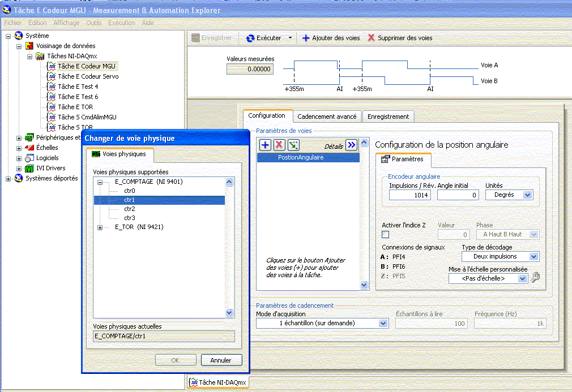572x392 pixels.
Task: Click the Supprimer des voies red X icon
Action: coord(371,37)
